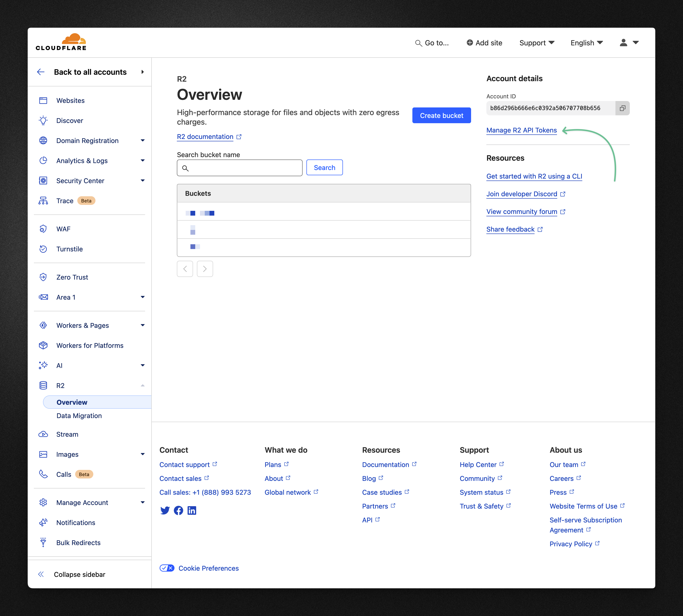
Task: Click the Search bucket name field
Action: [x=240, y=168]
